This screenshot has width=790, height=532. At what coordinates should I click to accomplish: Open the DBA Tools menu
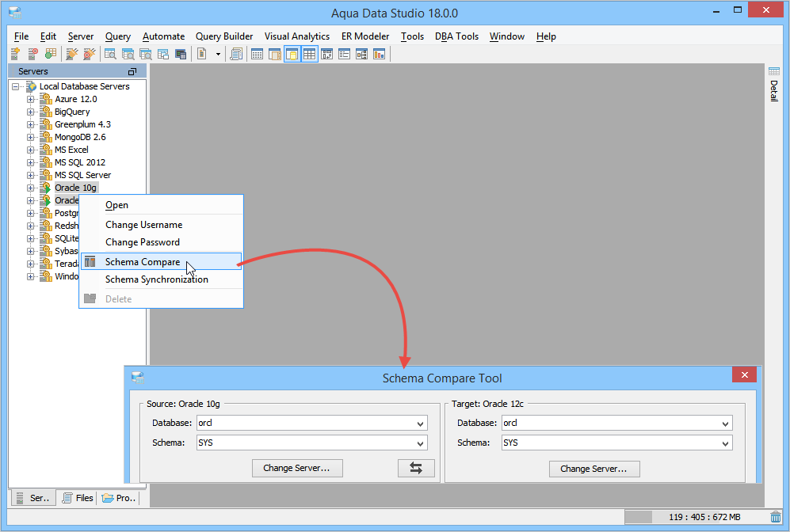[456, 36]
